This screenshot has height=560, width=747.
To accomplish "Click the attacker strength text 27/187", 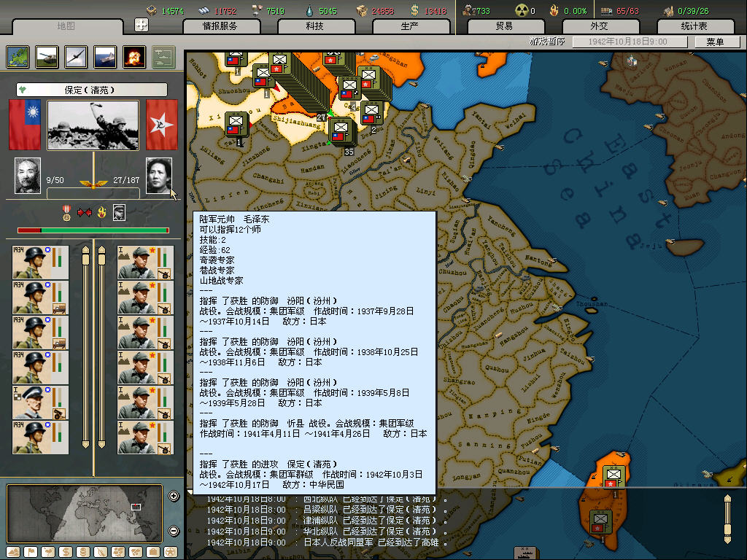I will coord(126,180).
